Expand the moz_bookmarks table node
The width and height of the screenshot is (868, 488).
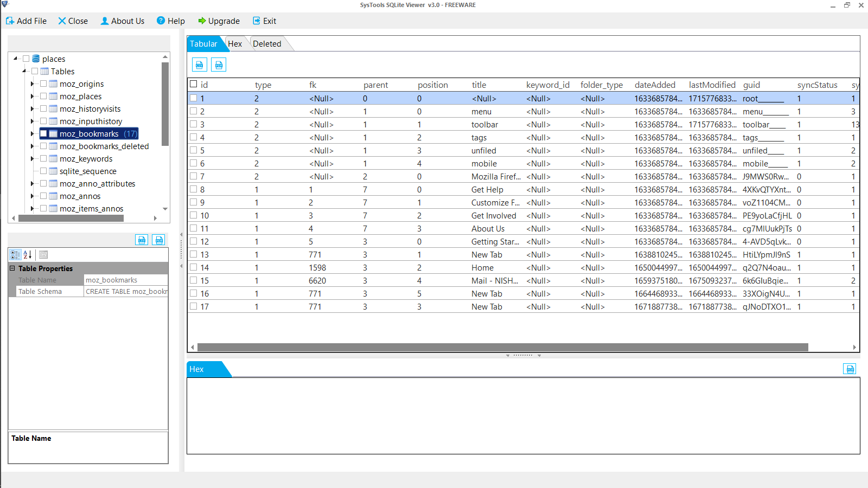click(33, 133)
